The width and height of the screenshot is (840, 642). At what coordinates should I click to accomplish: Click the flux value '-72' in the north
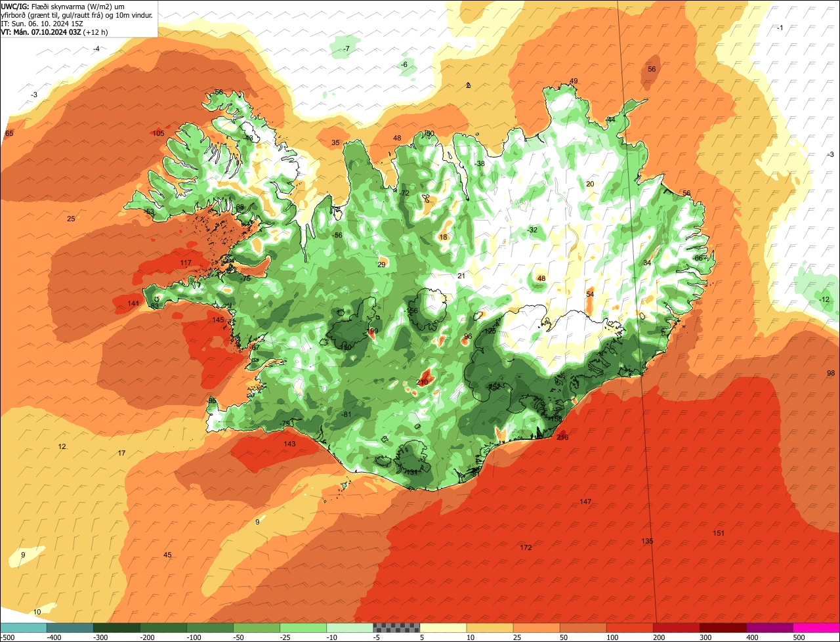point(404,193)
